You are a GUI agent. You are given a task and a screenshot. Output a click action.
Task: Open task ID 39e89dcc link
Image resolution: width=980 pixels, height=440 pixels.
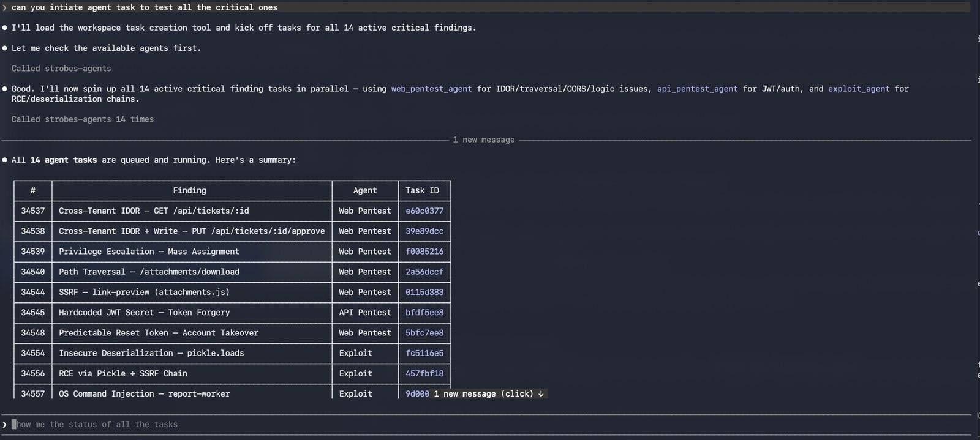click(424, 231)
